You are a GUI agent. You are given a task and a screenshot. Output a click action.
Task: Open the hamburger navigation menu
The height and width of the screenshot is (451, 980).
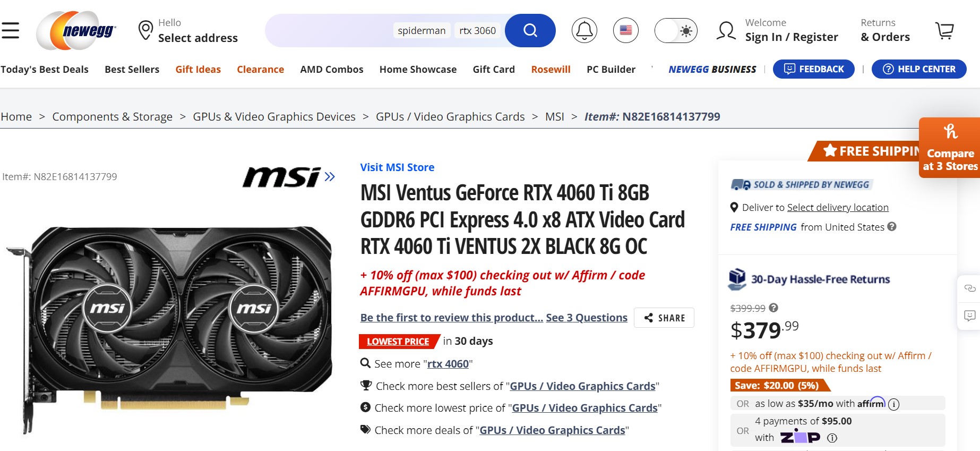click(x=10, y=30)
